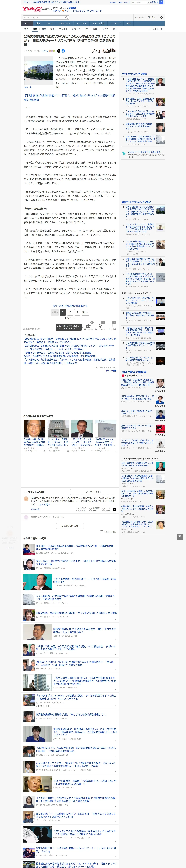Open the ライブ tab in dark bar
The height and width of the screenshot is (868, 186).
tap(49, 24)
